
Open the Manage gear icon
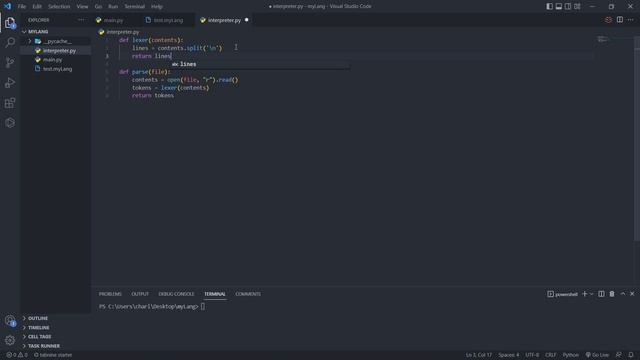(10, 340)
